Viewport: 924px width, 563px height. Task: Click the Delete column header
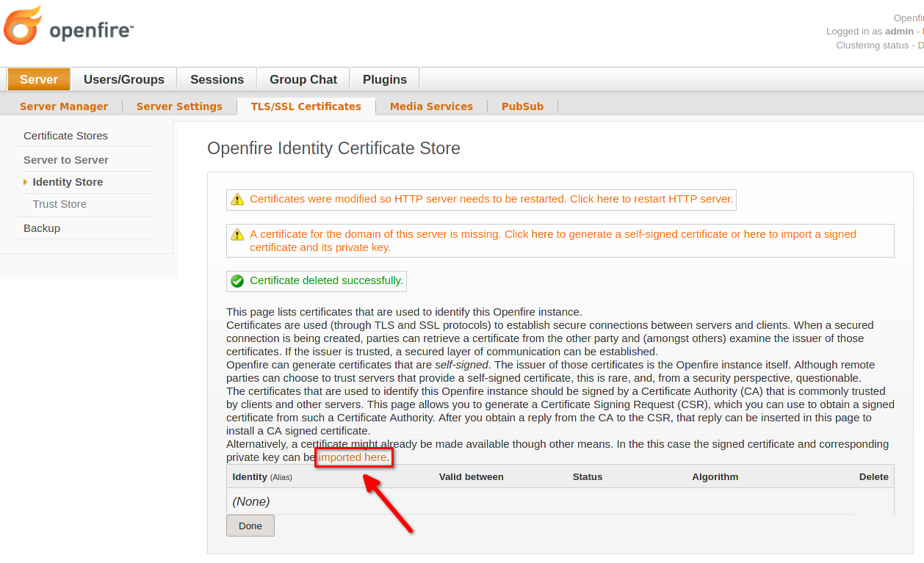(874, 477)
